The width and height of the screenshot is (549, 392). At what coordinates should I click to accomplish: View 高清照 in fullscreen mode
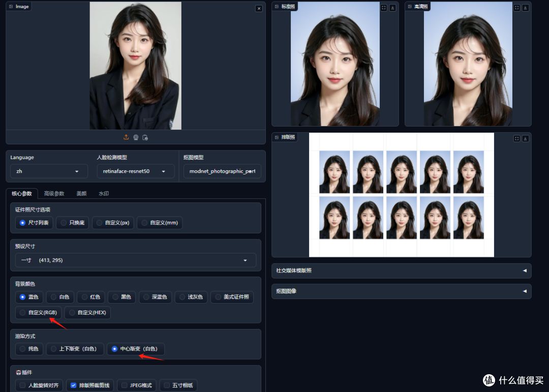[x=516, y=7]
